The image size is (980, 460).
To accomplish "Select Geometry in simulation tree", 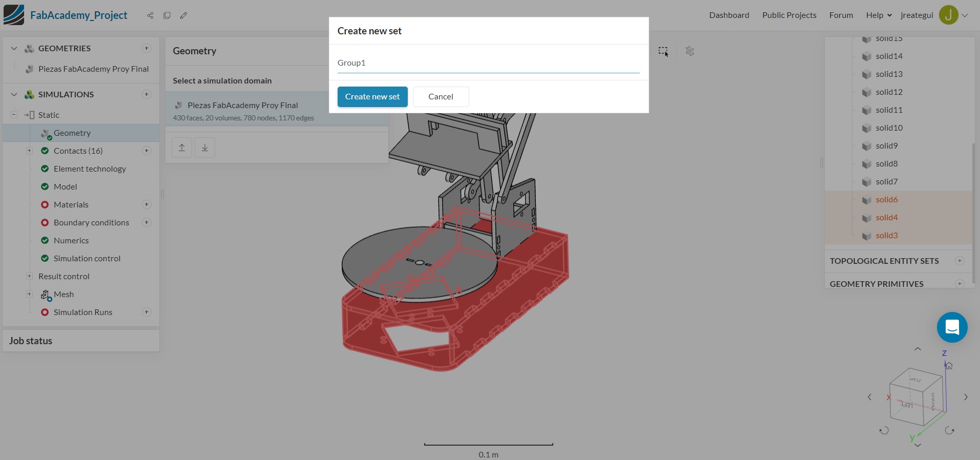I will [x=81, y=133].
